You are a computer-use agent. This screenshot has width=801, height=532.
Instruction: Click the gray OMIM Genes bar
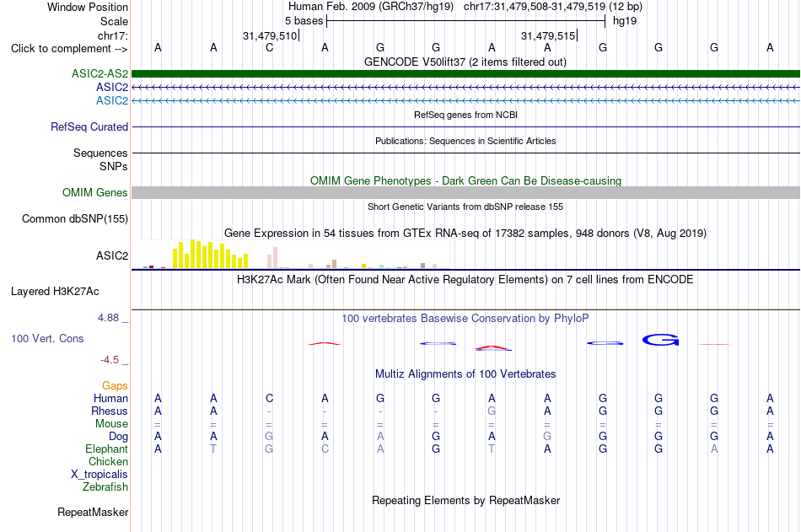point(465,193)
